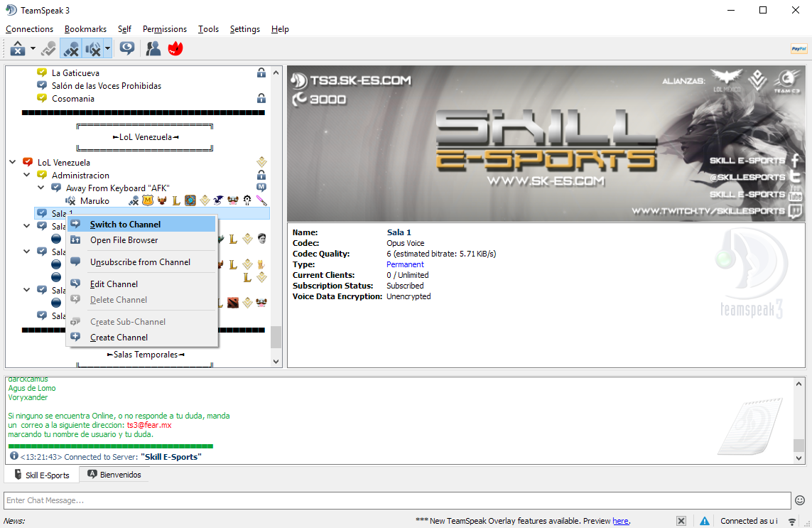Click the ts3@fear.mx email link
The image size is (812, 528).
point(149,425)
